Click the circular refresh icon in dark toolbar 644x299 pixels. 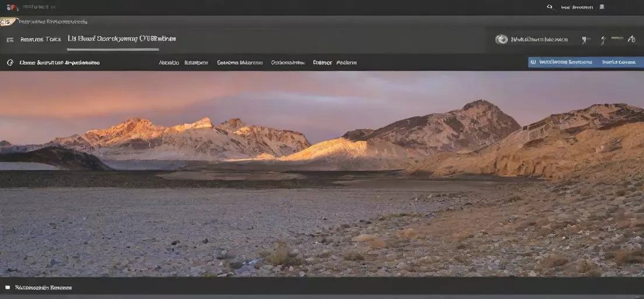(10, 62)
